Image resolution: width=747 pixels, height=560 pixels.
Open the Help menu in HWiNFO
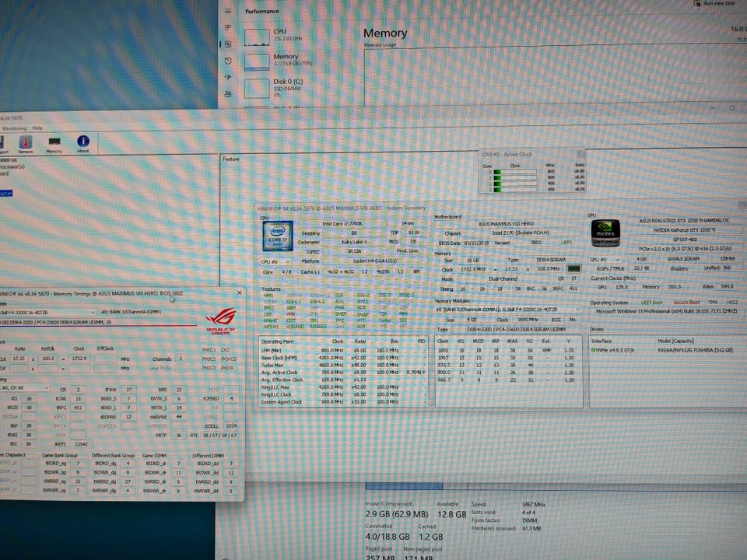coord(37,128)
